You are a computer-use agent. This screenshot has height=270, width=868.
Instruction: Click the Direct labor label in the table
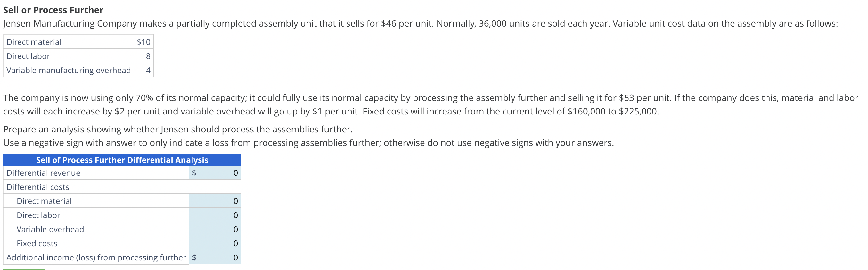tap(38, 215)
